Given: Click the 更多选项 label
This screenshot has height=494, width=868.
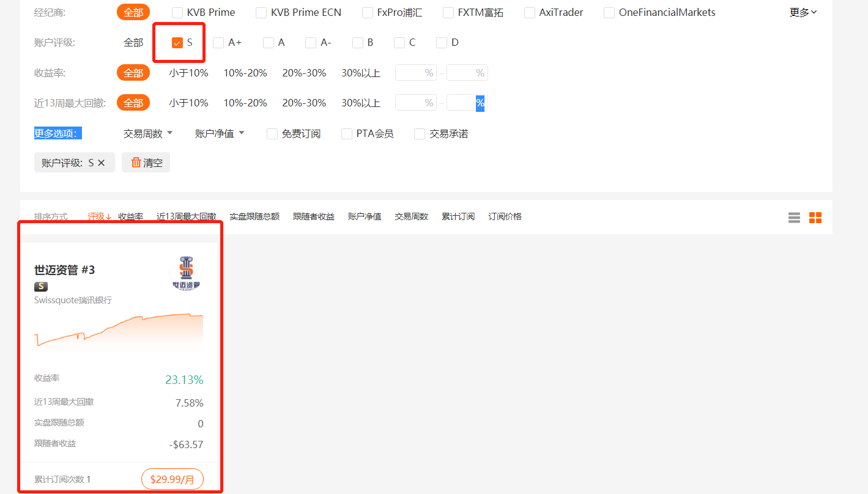Looking at the screenshot, I should [x=58, y=133].
